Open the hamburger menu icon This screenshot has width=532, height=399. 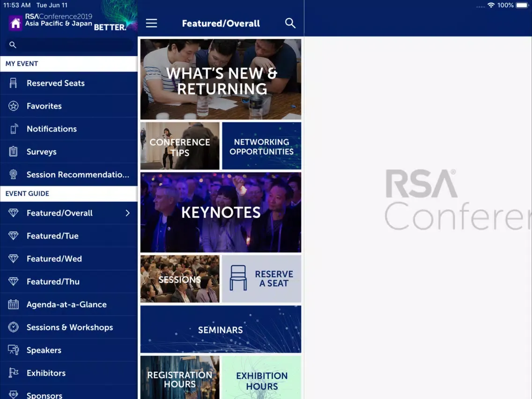tap(151, 23)
